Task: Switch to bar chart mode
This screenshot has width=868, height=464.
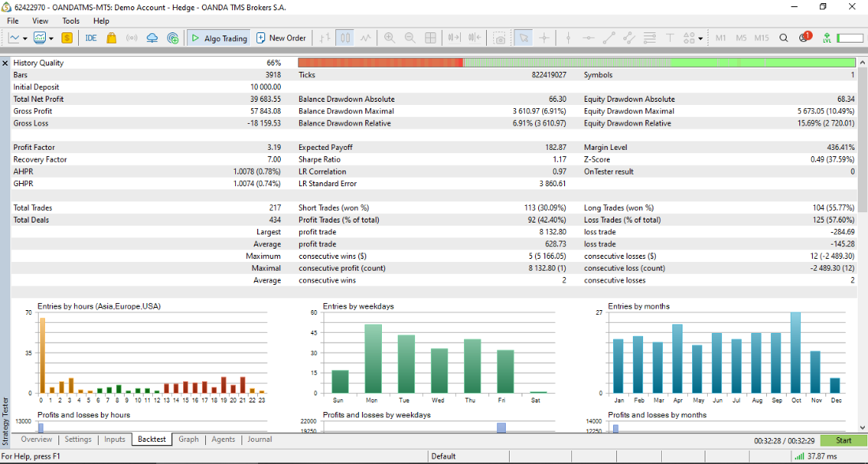Action: coord(325,38)
